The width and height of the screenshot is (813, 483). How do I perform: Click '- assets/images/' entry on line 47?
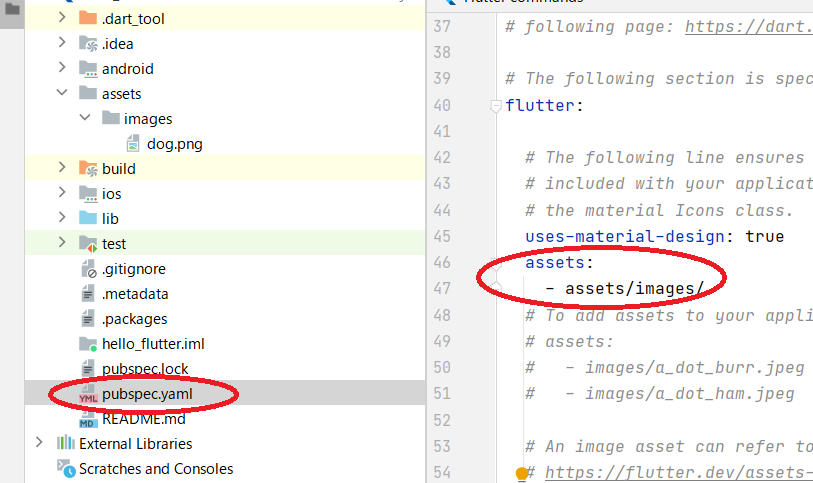tap(625, 288)
